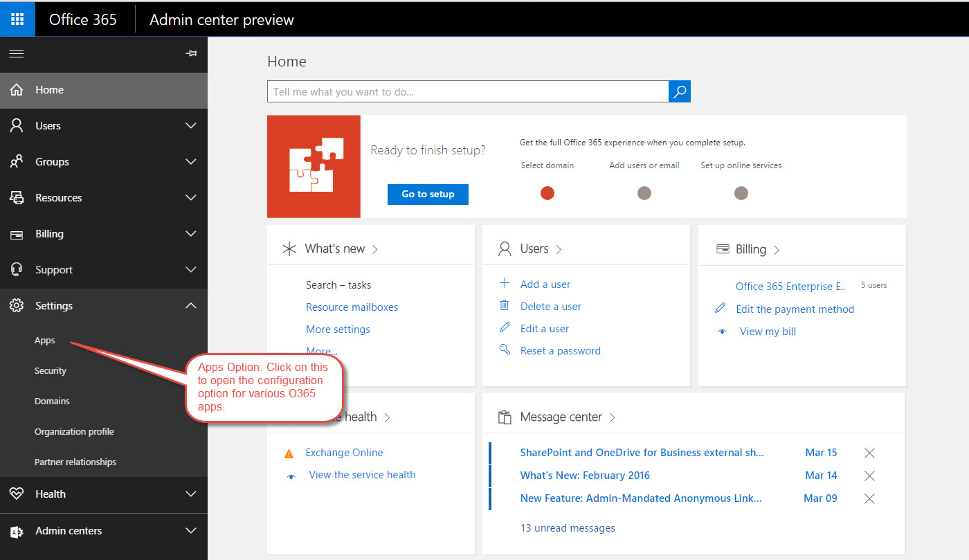The height and width of the screenshot is (560, 969).
Task: Click the Resources printer icon in sidebar
Action: click(17, 198)
